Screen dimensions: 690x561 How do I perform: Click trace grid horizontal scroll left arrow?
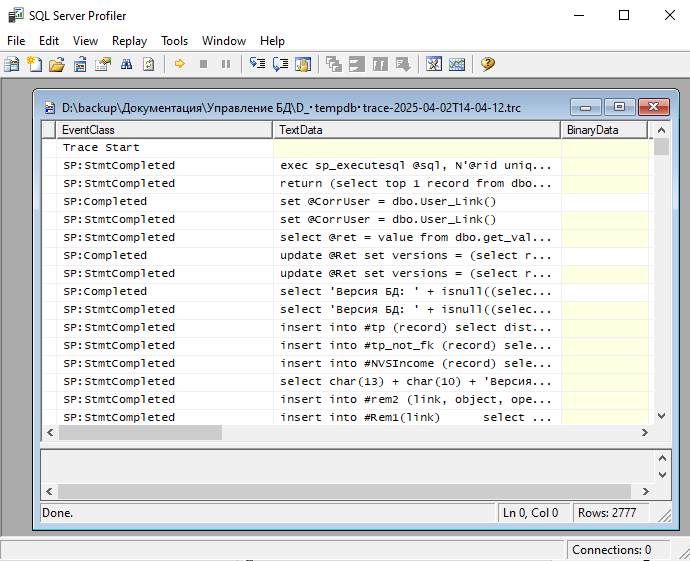coord(50,433)
